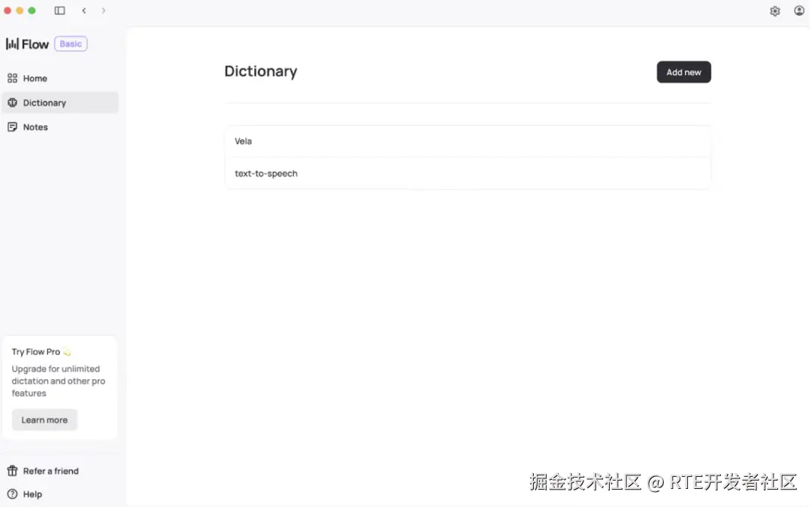Click the Dictionary page heading
The image size is (812, 507).
click(260, 71)
